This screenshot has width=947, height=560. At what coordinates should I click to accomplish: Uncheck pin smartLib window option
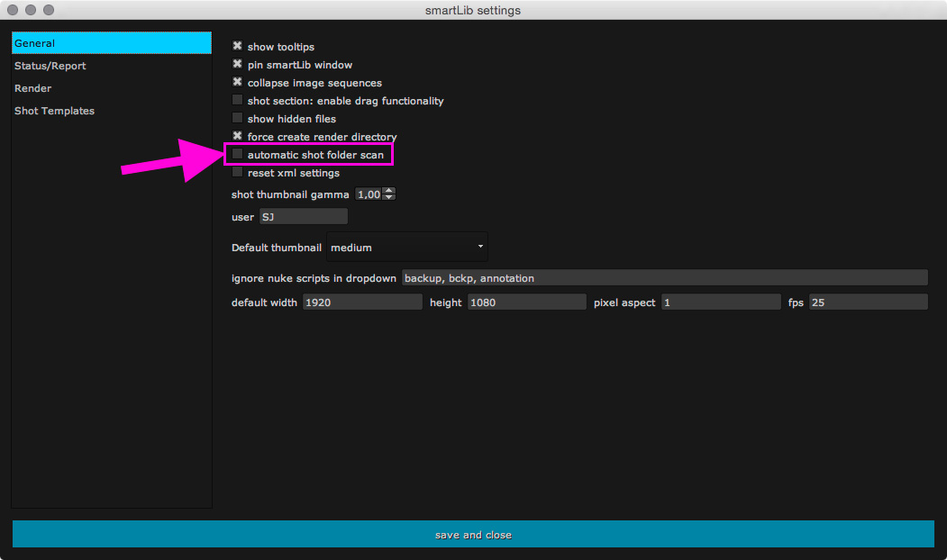238,65
